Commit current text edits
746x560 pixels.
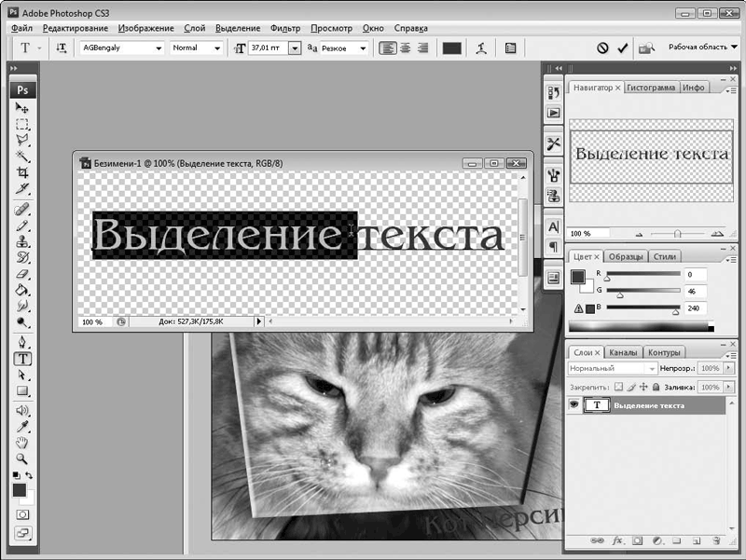click(622, 48)
